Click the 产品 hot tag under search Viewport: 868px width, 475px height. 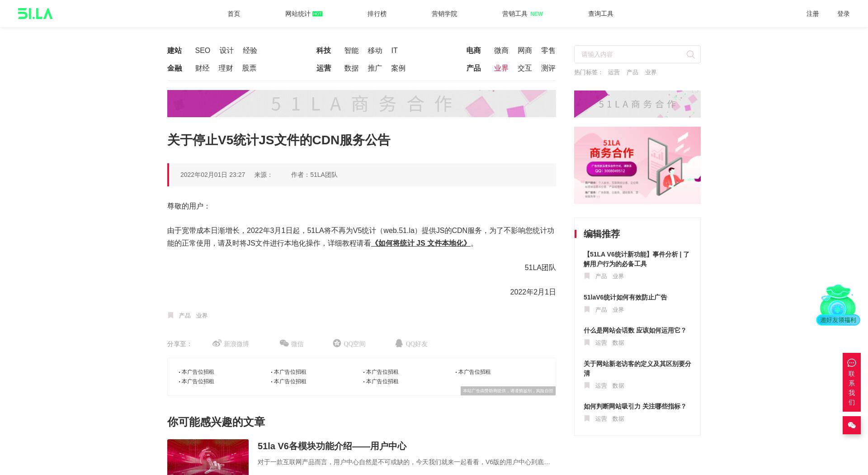coord(632,72)
